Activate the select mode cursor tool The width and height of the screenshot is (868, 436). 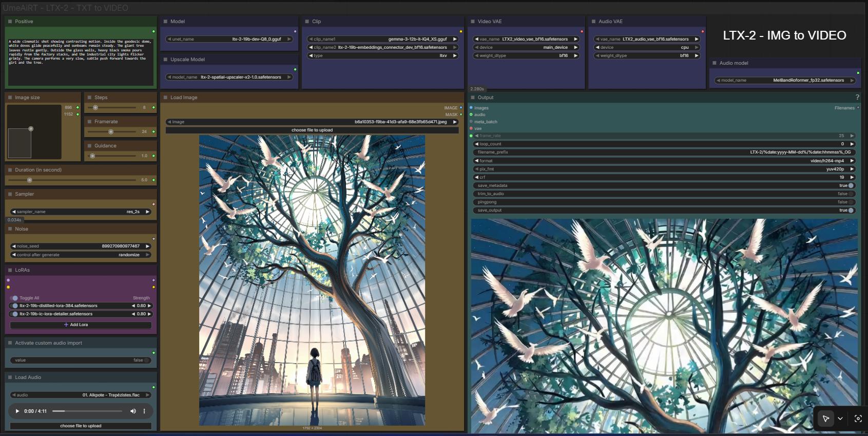(825, 419)
